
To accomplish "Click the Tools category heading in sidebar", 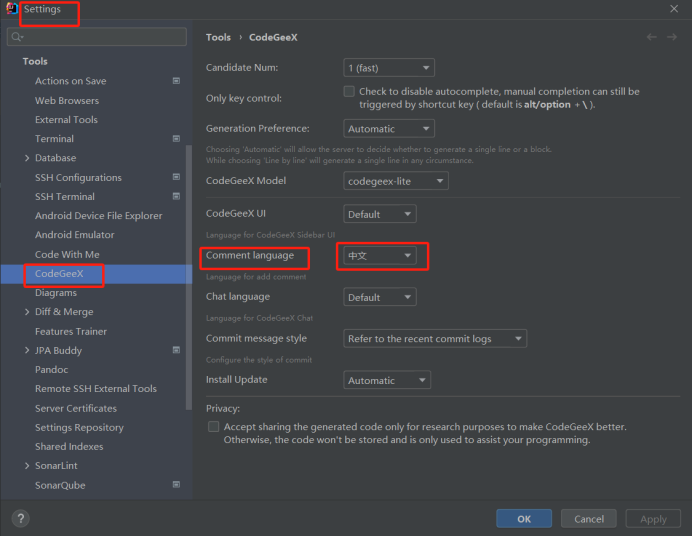I will coord(35,61).
